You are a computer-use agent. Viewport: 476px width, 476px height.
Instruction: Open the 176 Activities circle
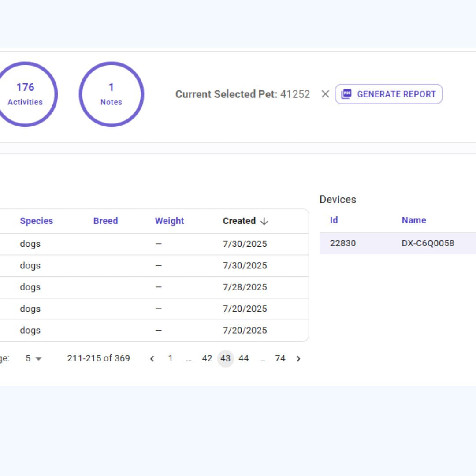tap(25, 94)
